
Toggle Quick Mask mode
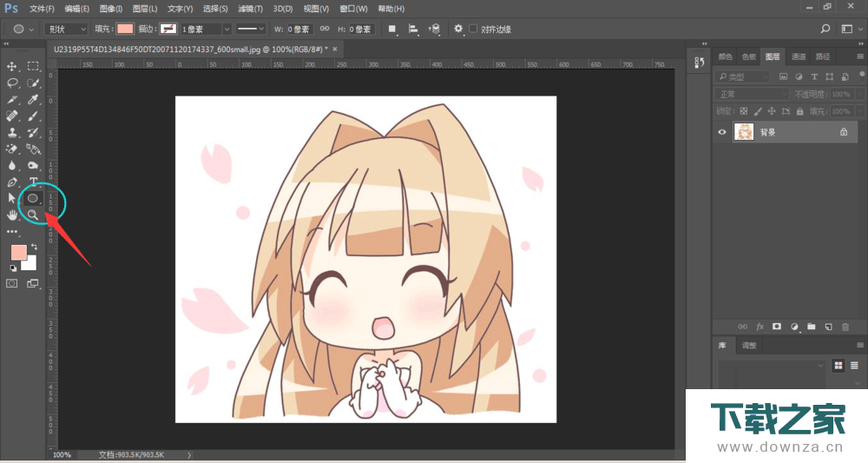tap(11, 283)
